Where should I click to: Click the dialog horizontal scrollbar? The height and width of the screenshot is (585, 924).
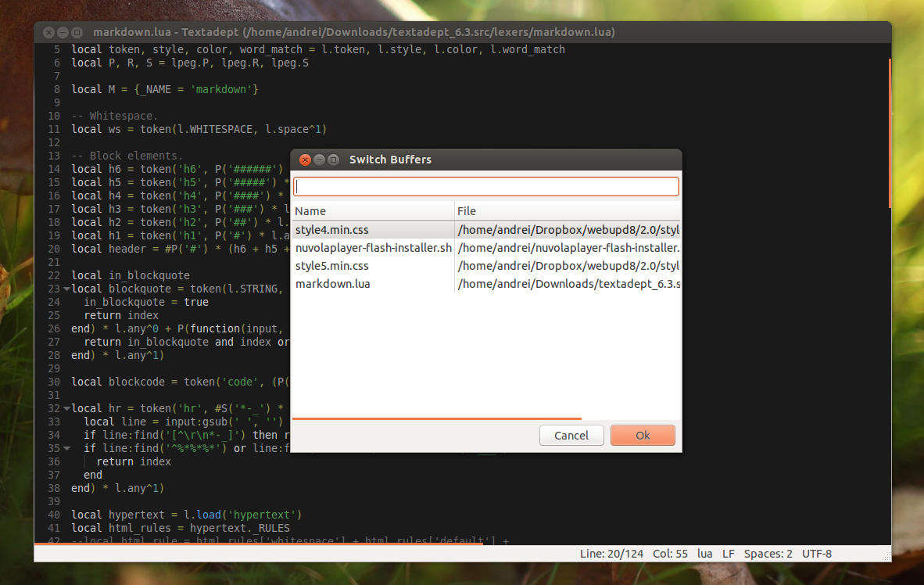click(x=437, y=418)
